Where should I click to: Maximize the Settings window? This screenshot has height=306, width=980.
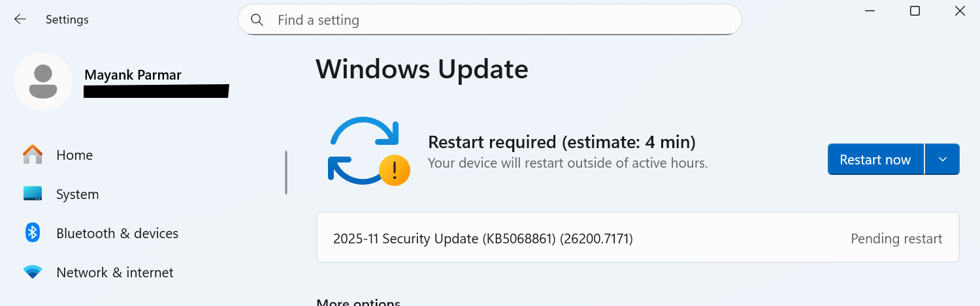(x=915, y=11)
